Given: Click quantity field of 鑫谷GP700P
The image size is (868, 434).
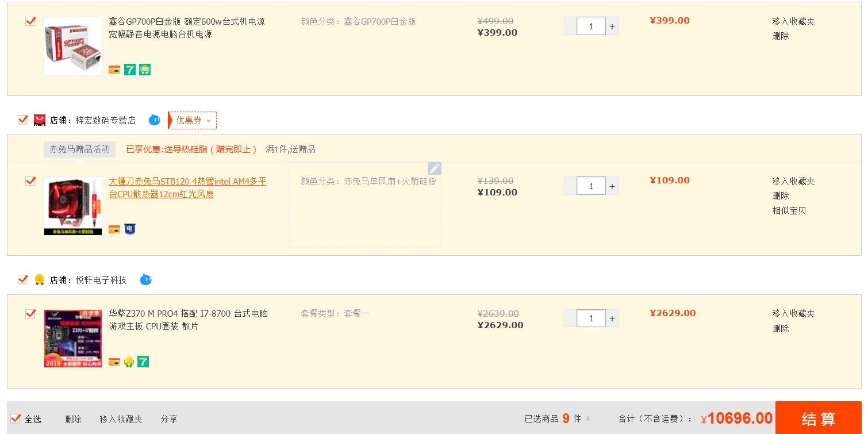Looking at the screenshot, I should 591,26.
